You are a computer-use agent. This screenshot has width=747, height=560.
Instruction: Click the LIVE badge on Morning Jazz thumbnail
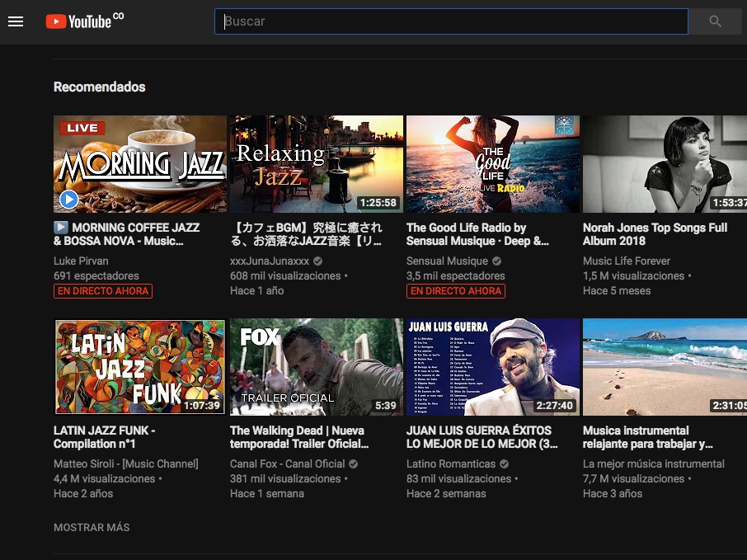[82, 128]
